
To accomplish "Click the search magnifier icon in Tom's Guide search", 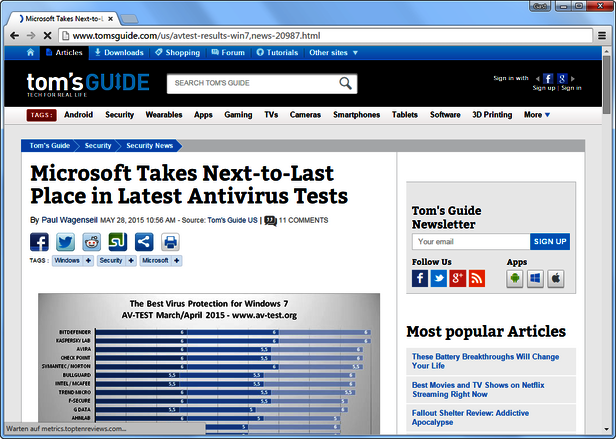I will [345, 84].
